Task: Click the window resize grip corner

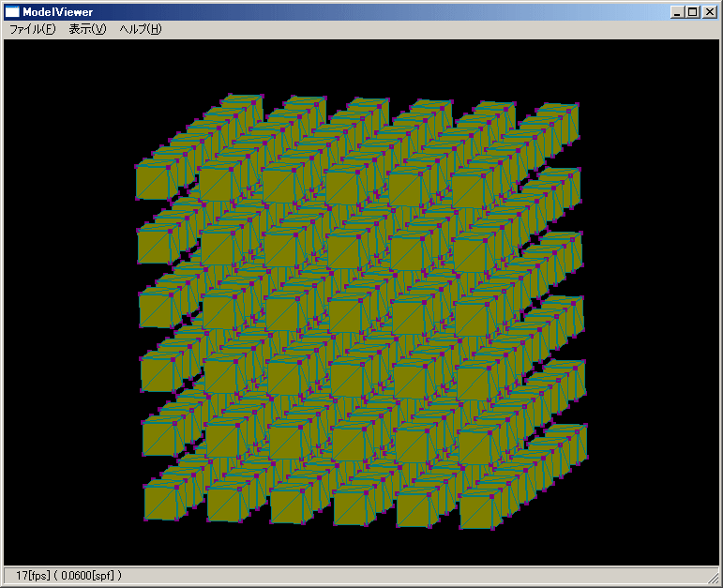Action: (x=714, y=578)
